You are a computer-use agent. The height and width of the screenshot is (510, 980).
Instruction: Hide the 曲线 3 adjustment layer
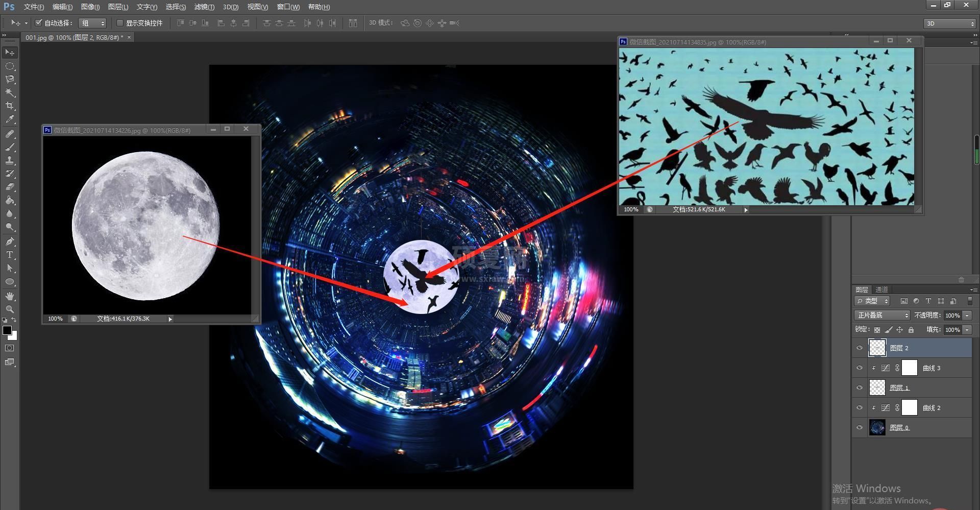coord(860,368)
